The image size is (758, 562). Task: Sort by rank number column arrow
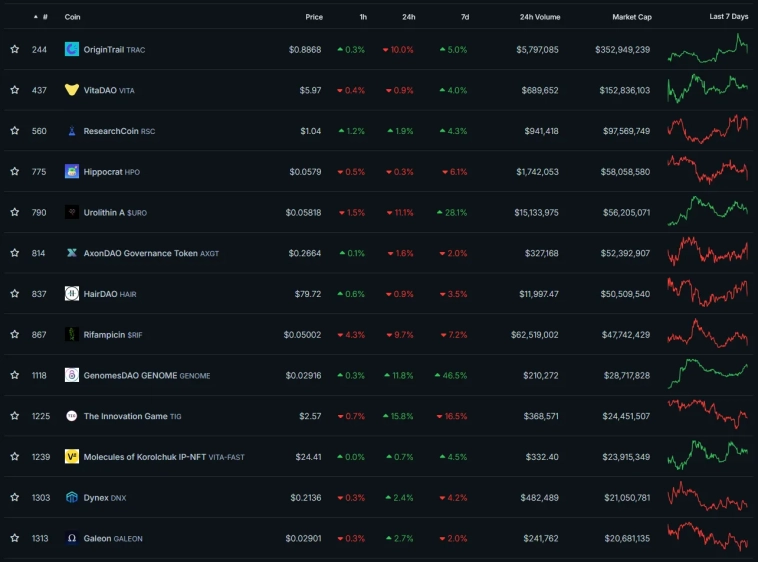(36, 17)
